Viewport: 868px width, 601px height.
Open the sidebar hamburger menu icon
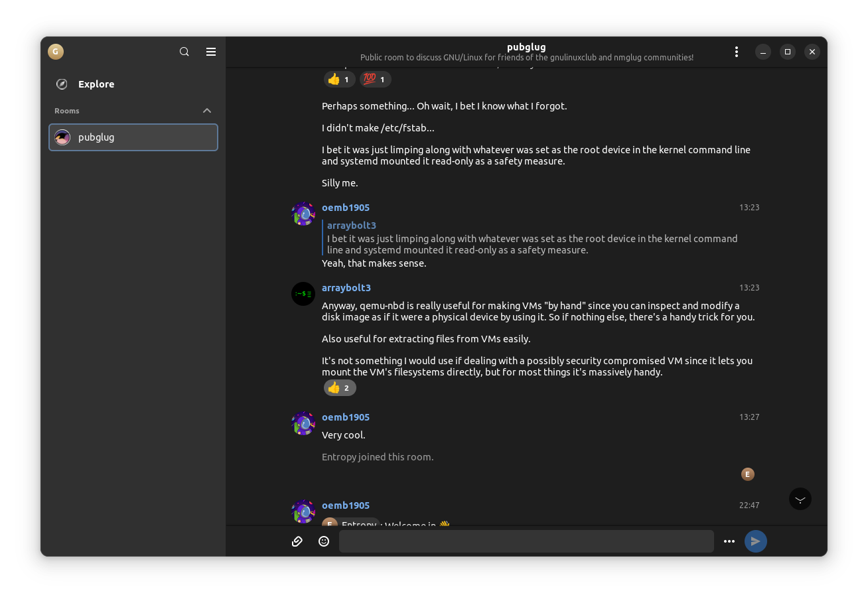[x=211, y=51]
